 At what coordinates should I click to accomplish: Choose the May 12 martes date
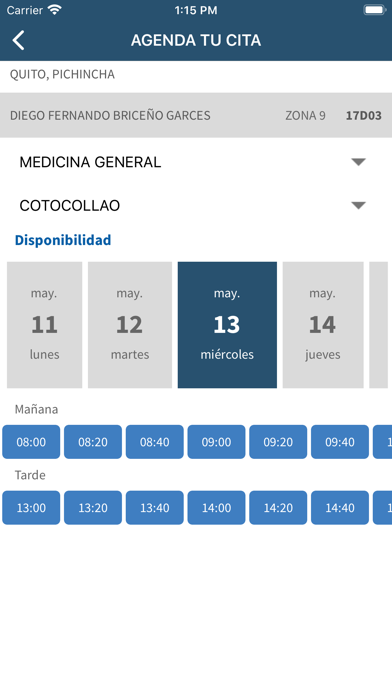pos(130,325)
